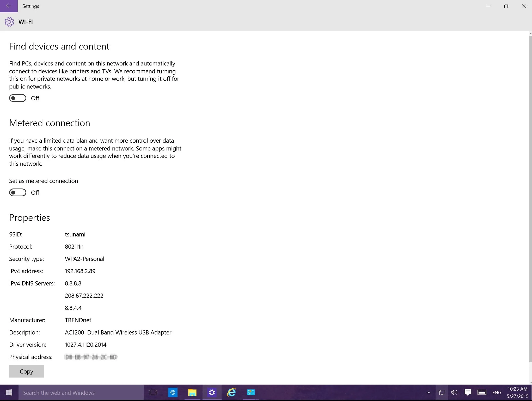Click the Search the web and Windows box
This screenshot has height=401, width=532.
81,392
